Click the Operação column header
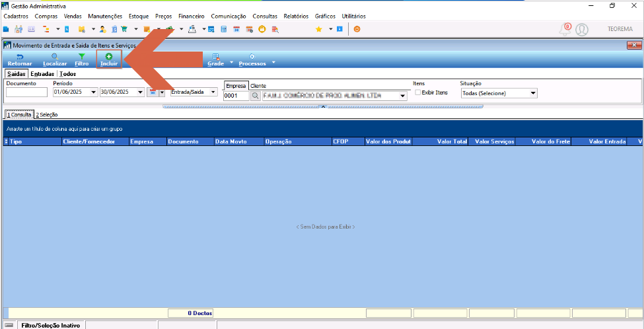 (x=298, y=141)
